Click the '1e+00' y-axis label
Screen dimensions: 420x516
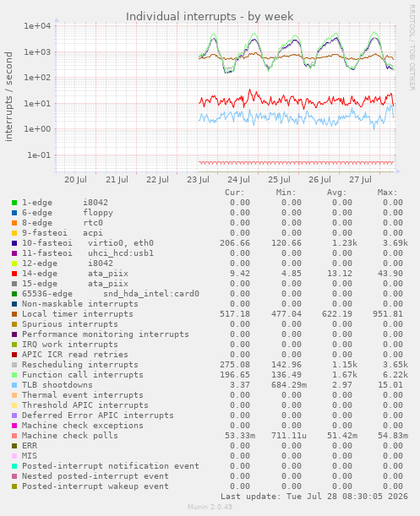tap(37, 129)
